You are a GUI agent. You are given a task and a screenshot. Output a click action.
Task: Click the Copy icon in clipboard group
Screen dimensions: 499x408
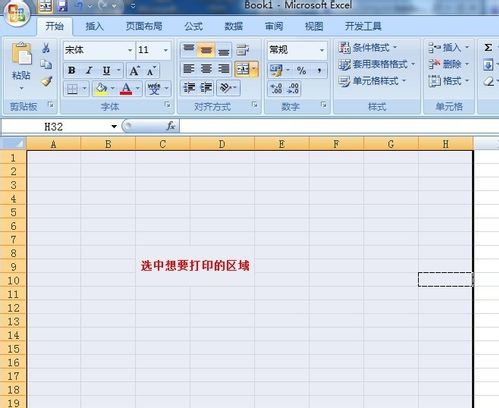(x=46, y=64)
